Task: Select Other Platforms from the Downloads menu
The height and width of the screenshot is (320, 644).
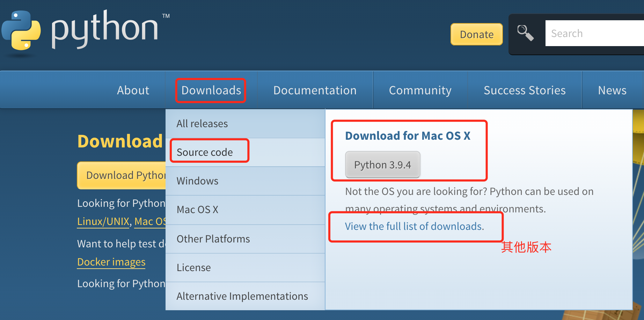Action: [x=213, y=239]
